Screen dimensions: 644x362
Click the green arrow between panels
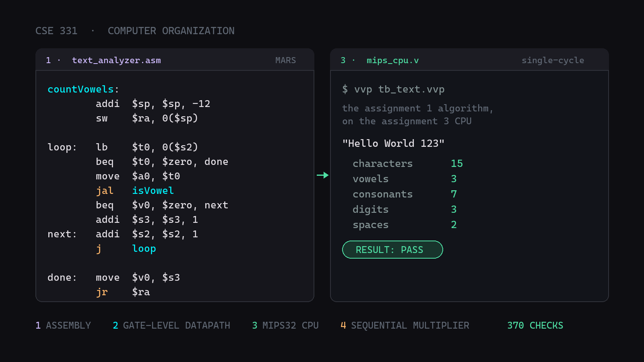point(323,175)
